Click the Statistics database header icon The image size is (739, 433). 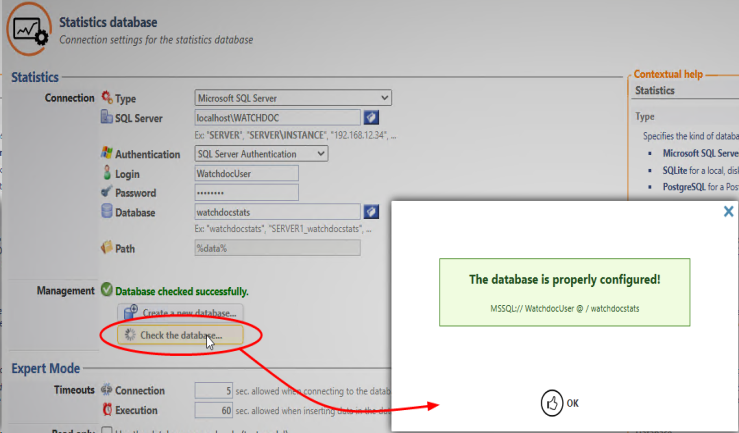pyautogui.click(x=29, y=30)
